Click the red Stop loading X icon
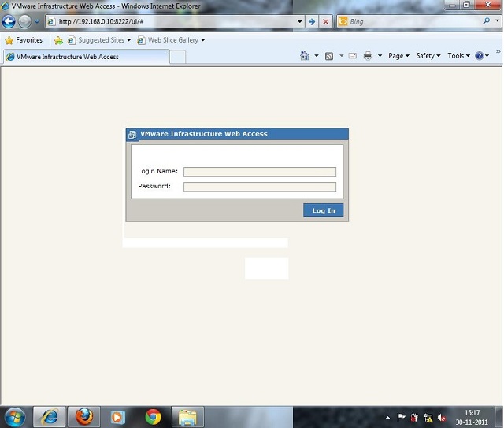 click(x=325, y=21)
